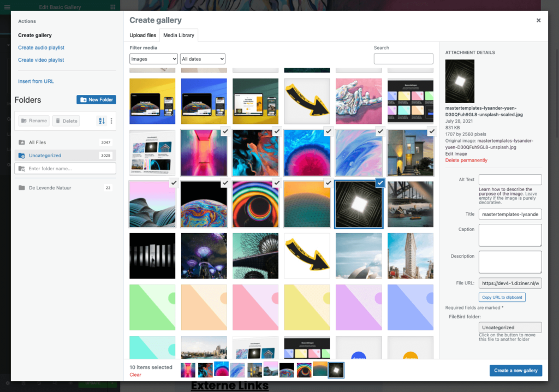Close the Create gallery dialog

click(x=538, y=20)
